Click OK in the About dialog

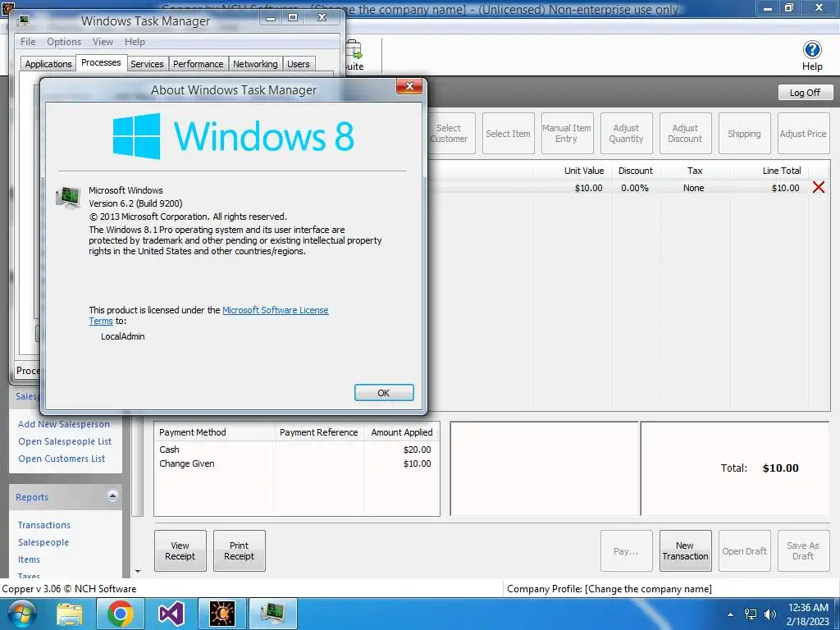[x=384, y=393]
